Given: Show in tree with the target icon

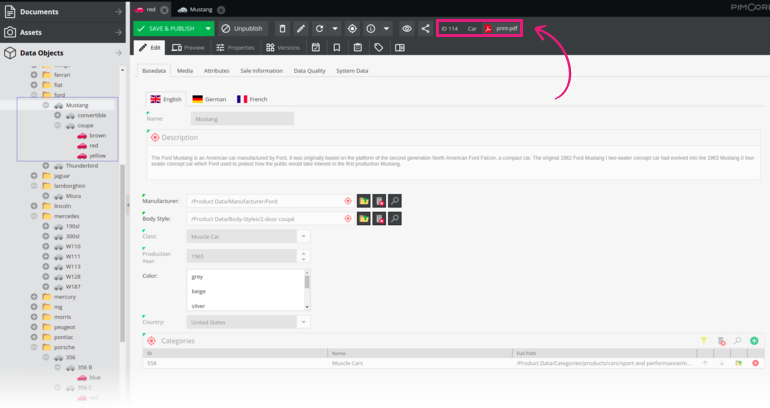Looking at the screenshot, I should (352, 28).
